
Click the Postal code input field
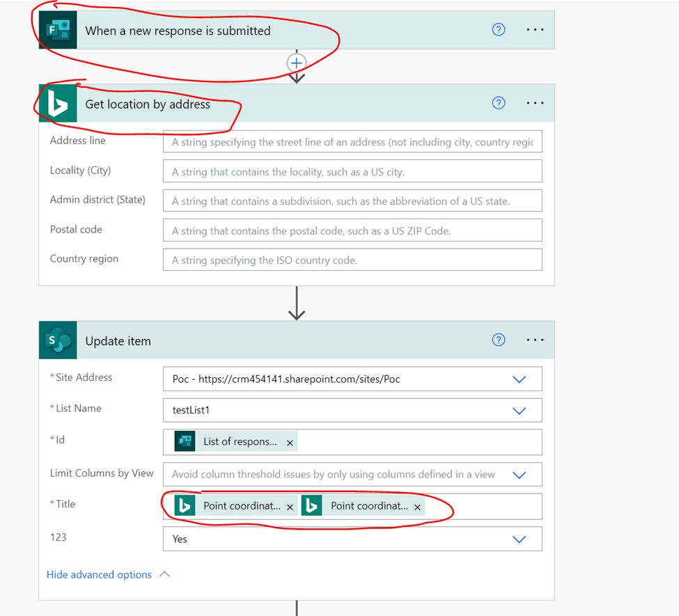[352, 230]
